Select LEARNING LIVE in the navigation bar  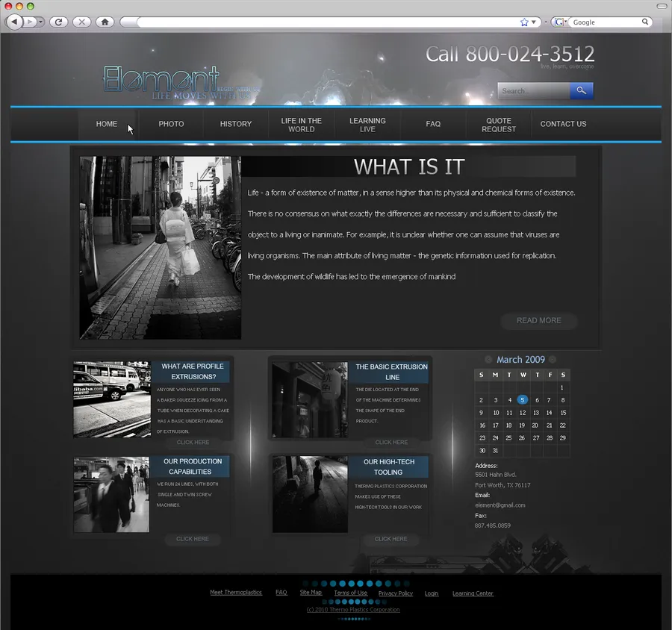click(367, 125)
